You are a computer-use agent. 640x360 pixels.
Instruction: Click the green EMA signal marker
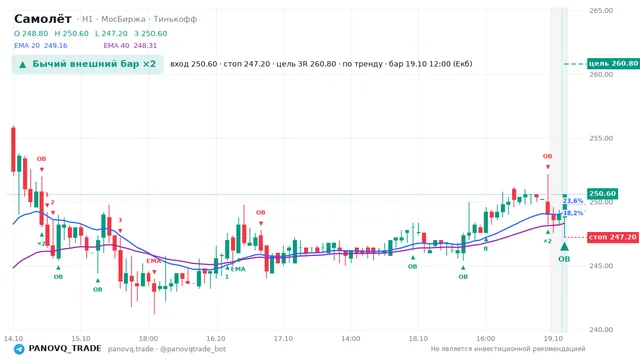pos(238,269)
